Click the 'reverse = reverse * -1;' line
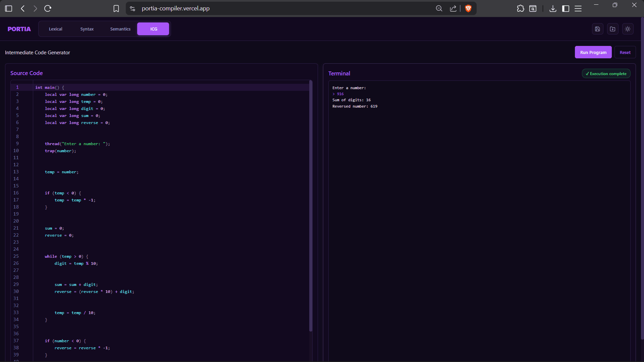644x362 pixels. (82, 348)
